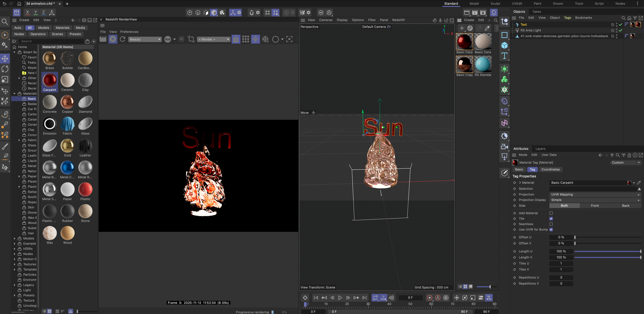Viewport: 644px width, 314px height.
Task: Switch to the Sculpt layout tab
Action: point(495,4)
